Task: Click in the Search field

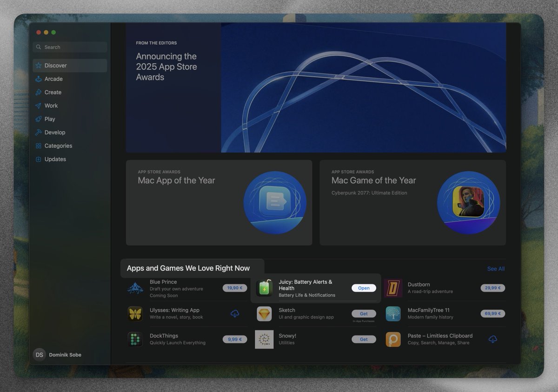Action: [70, 47]
